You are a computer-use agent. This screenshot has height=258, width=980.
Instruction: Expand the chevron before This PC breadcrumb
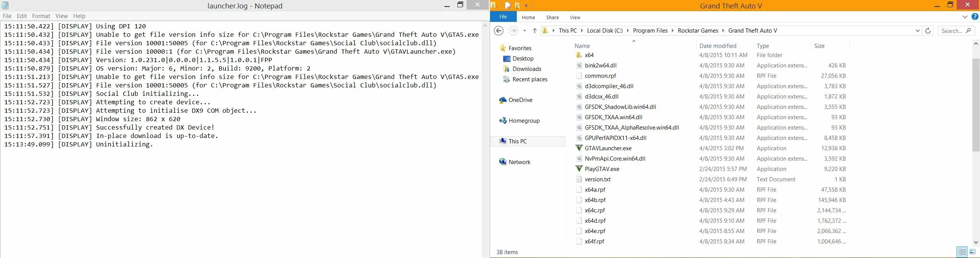[554, 31]
